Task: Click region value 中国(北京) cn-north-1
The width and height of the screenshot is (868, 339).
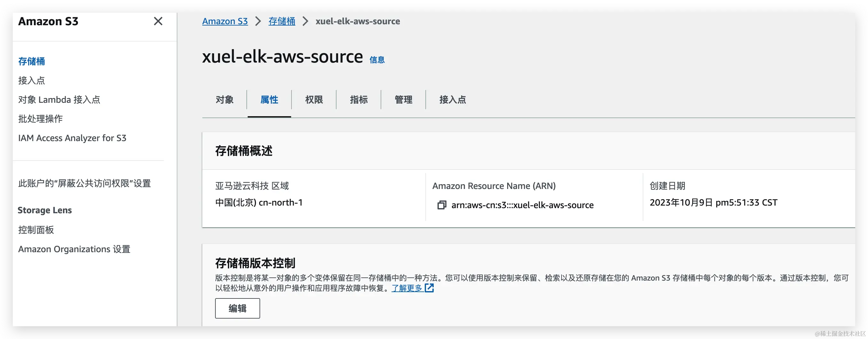Action: [259, 203]
